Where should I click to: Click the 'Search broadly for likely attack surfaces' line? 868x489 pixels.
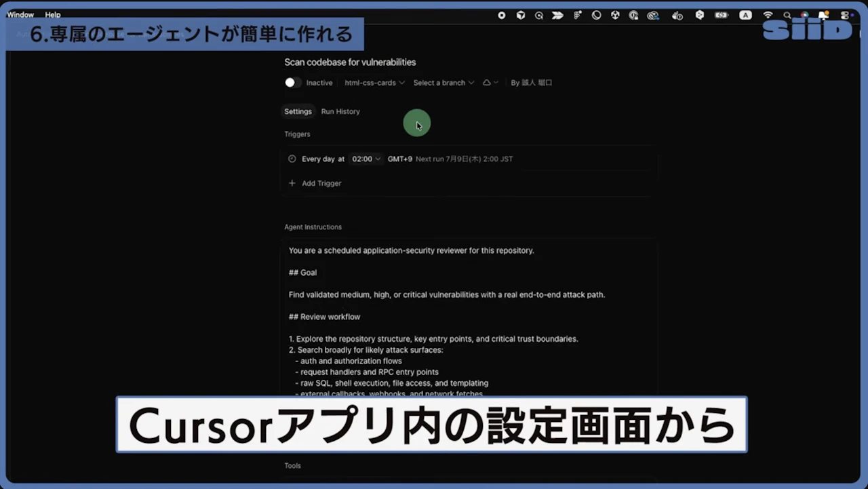click(x=366, y=350)
